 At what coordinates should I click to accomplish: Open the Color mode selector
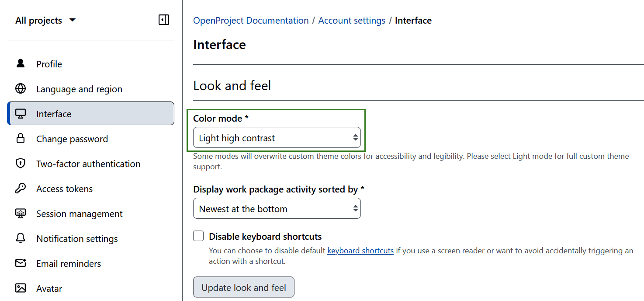(x=277, y=137)
